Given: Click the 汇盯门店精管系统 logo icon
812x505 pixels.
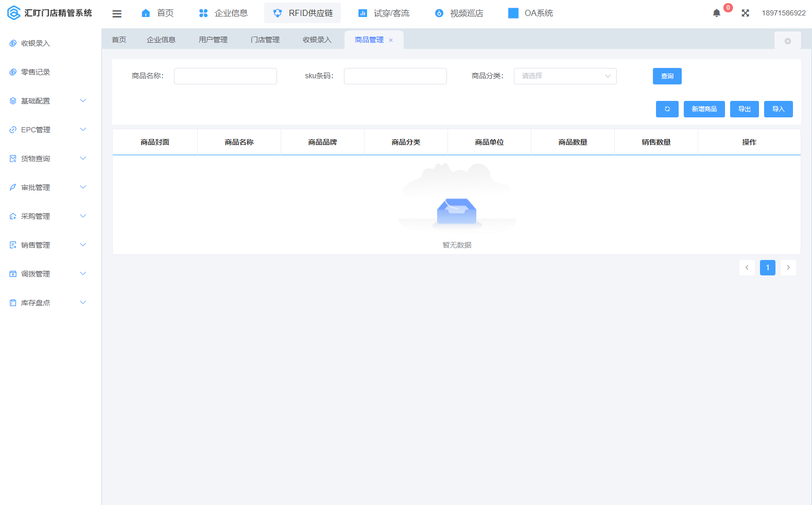Looking at the screenshot, I should (x=14, y=13).
